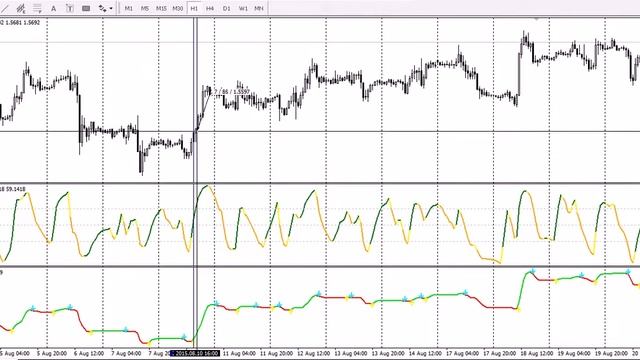Image resolution: width=640 pixels, height=360 pixels.
Task: Click the oscillator value '59.1418'
Action: point(16,189)
